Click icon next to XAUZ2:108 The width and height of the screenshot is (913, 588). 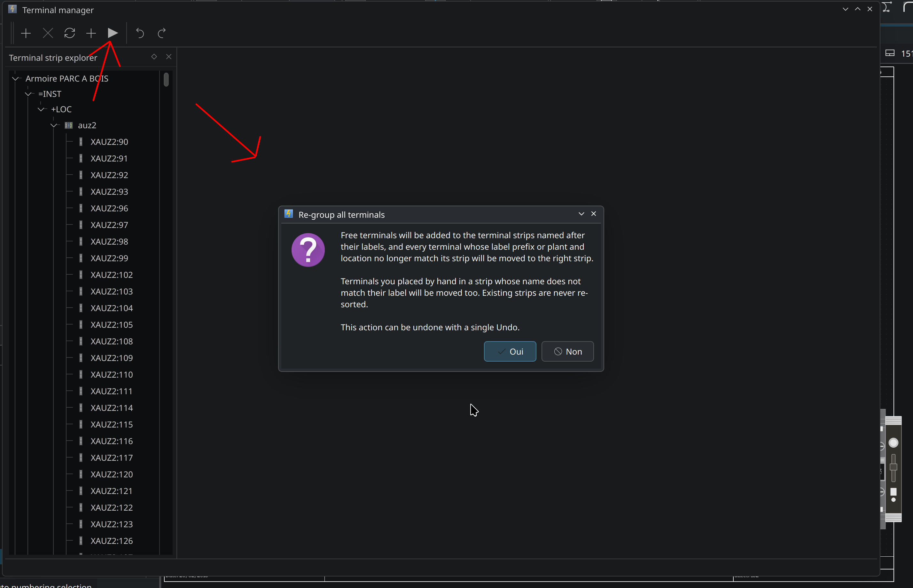[81, 341]
